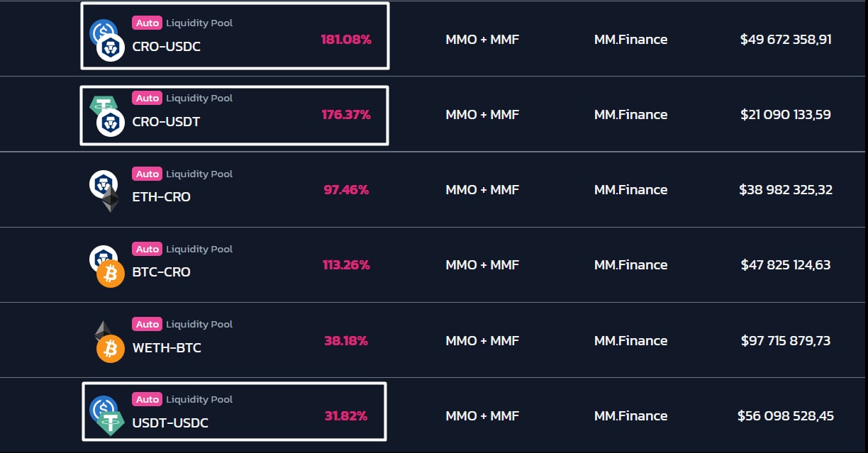Open the CRO-USDC liquidity pool name
The image size is (868, 453).
coord(166,47)
